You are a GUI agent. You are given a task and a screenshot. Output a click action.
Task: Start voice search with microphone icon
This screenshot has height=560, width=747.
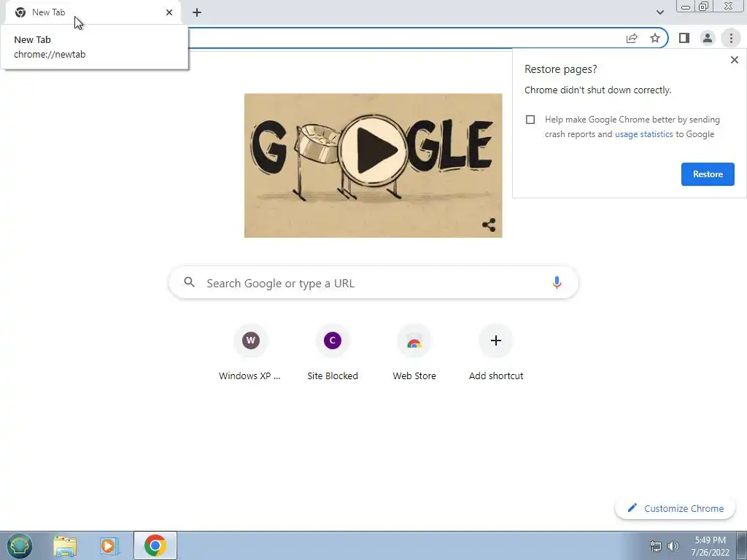pyautogui.click(x=557, y=282)
